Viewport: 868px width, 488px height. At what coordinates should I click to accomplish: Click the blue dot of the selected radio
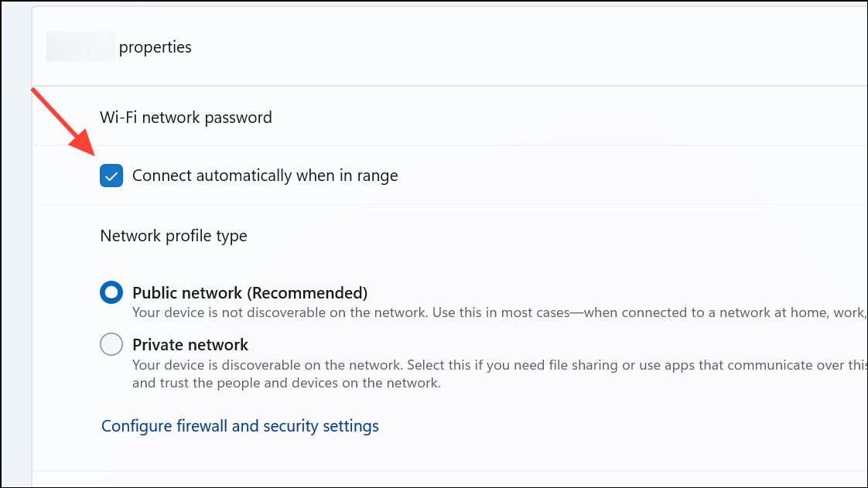pos(111,293)
